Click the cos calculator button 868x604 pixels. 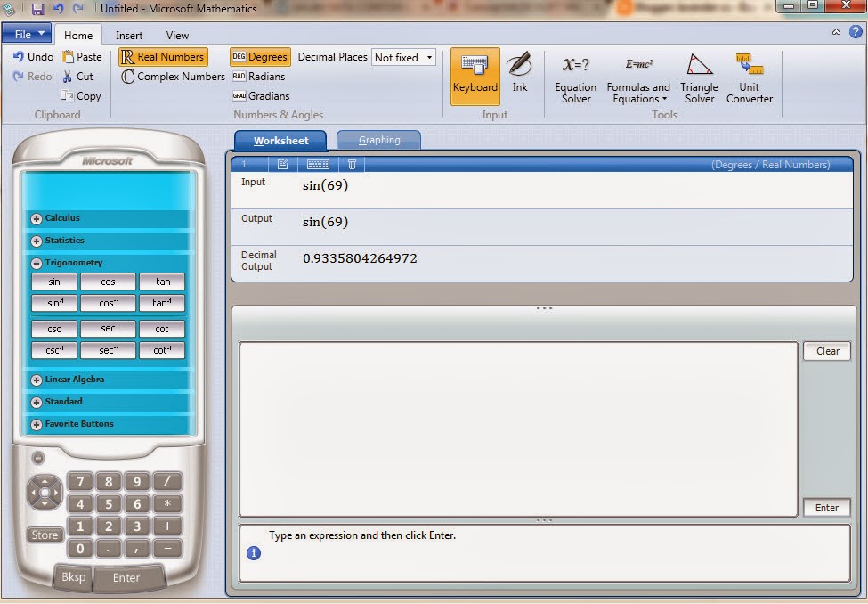tap(108, 282)
